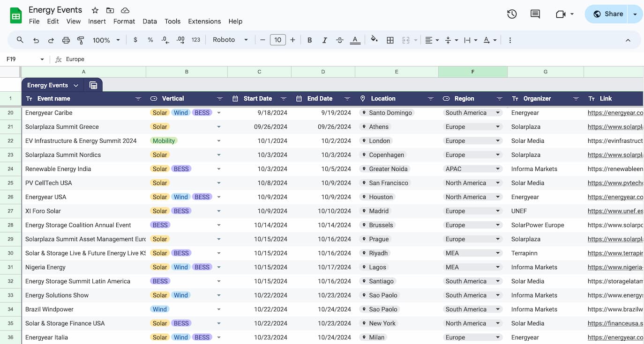The width and height of the screenshot is (644, 344).
Task: Open more toolbar options (three dots)
Action: (510, 40)
